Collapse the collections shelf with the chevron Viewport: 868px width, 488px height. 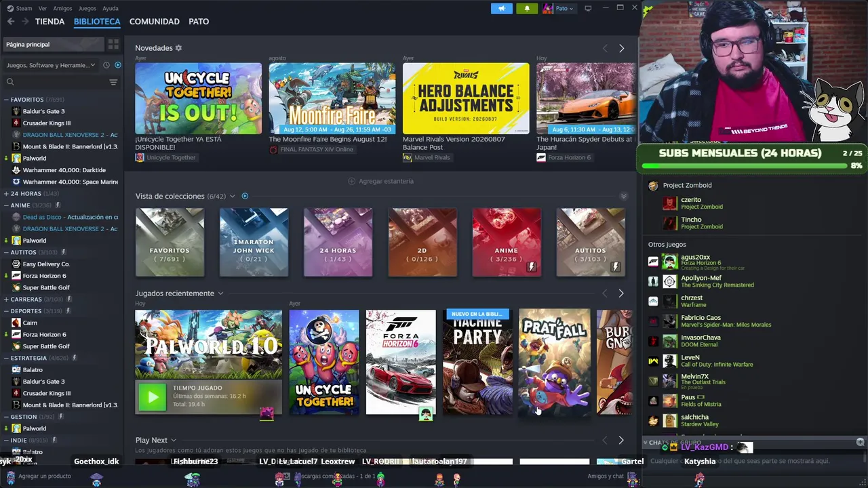pyautogui.click(x=624, y=196)
